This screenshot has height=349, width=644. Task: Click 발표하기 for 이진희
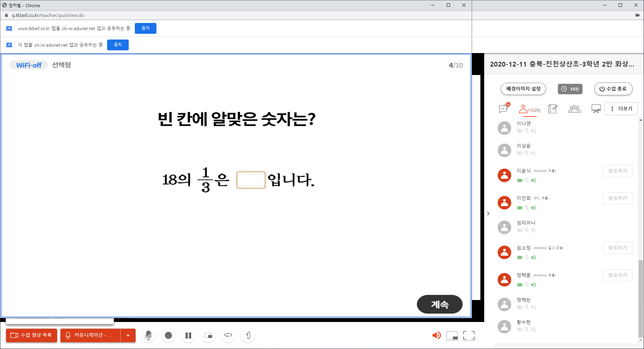[617, 198]
